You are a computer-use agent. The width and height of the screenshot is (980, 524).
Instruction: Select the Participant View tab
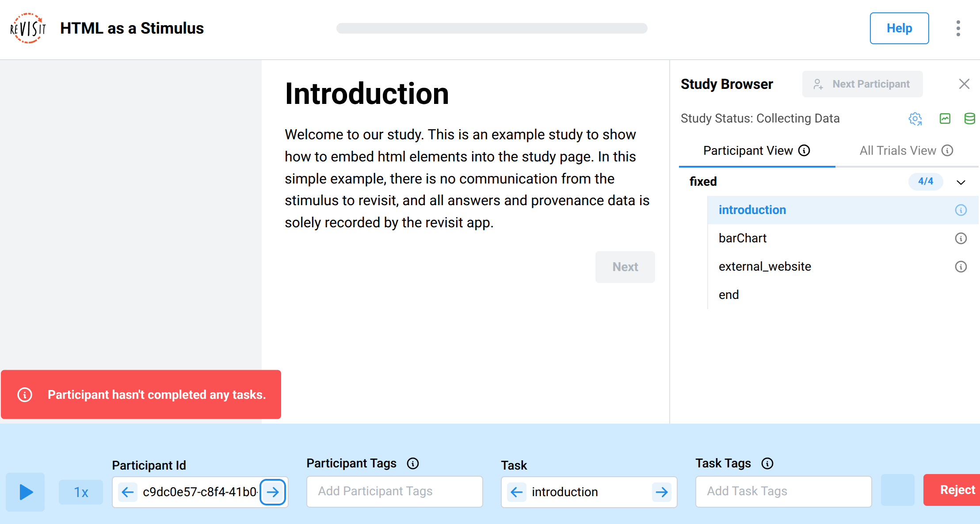pyautogui.click(x=748, y=151)
